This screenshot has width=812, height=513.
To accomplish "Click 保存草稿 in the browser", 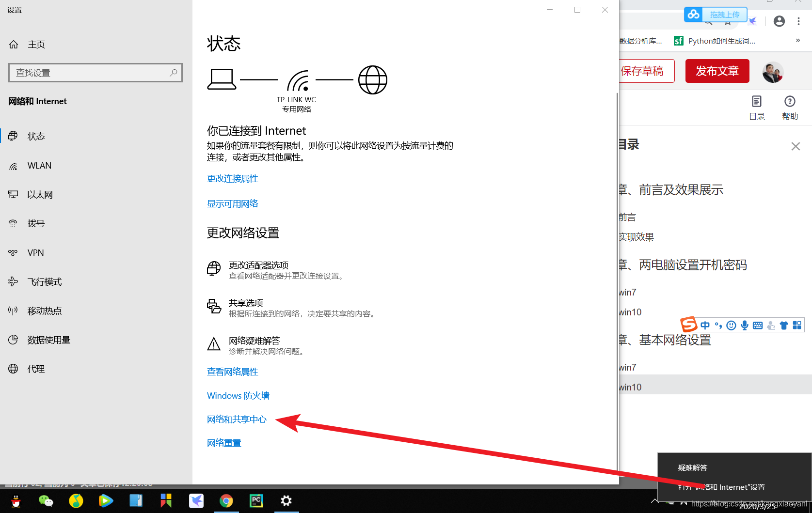I will pos(646,71).
